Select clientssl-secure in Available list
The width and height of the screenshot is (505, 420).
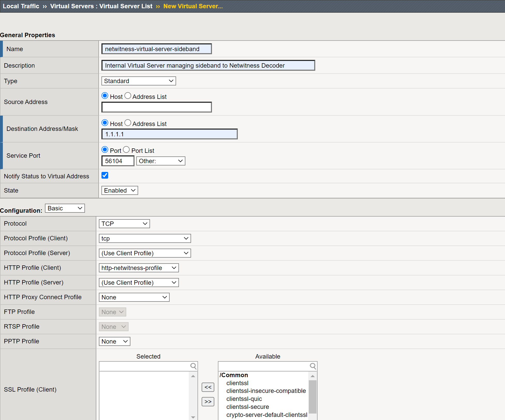tap(247, 407)
